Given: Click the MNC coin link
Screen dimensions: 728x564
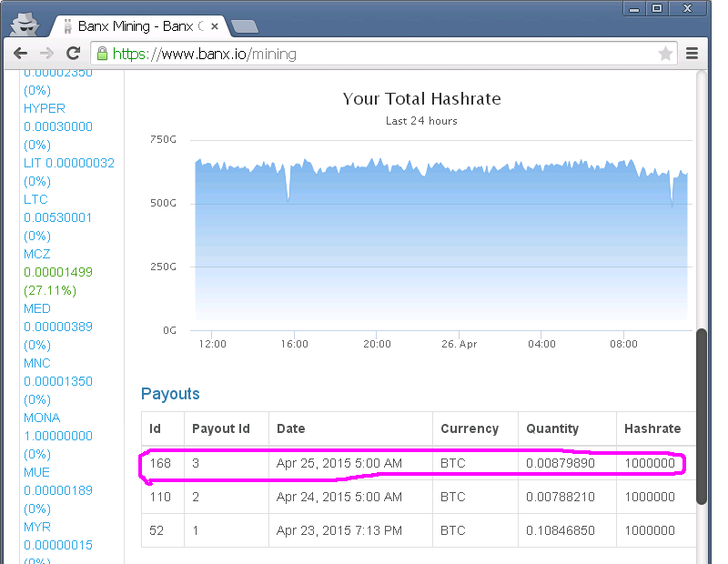Looking at the screenshot, I should (x=37, y=363).
